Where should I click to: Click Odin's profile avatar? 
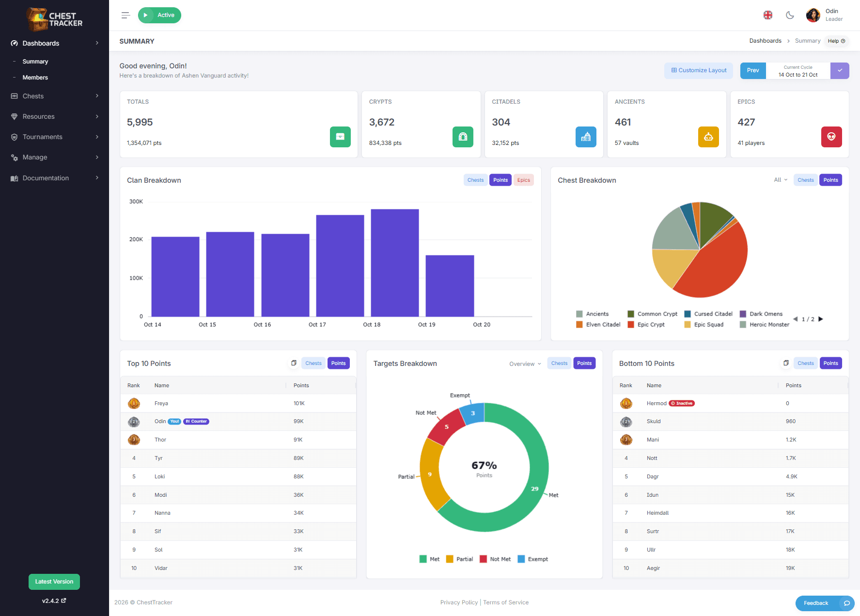click(x=813, y=15)
